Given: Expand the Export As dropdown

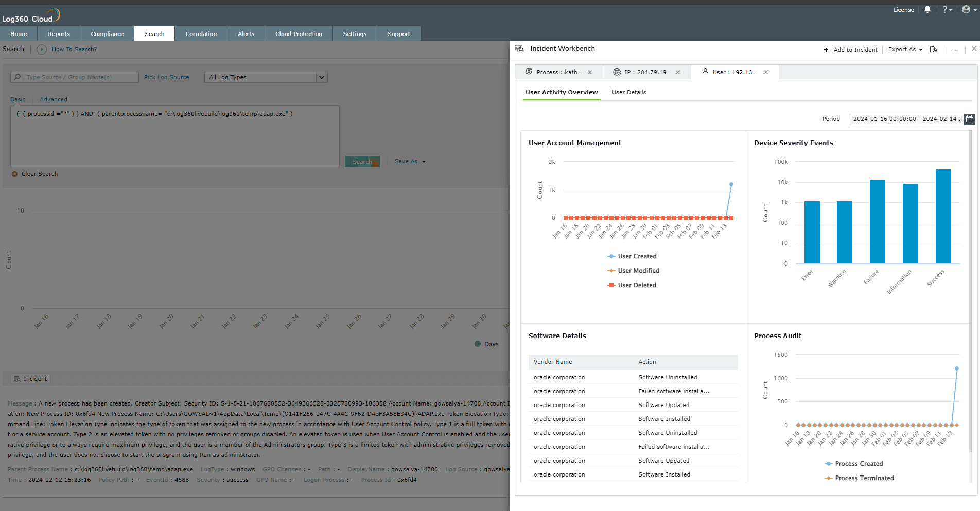Looking at the screenshot, I should tap(905, 49).
